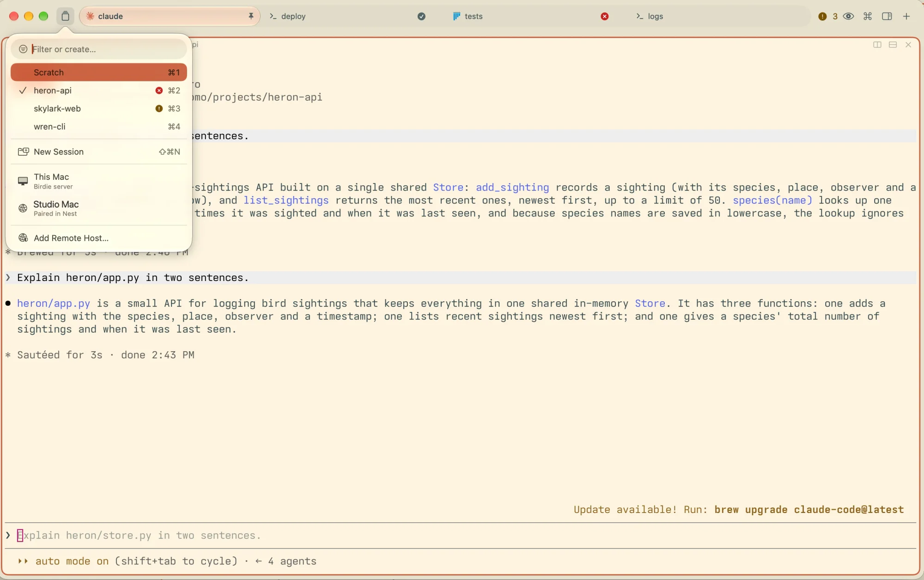
Task: Toggle the right sidebar panel icon
Action: (887, 16)
